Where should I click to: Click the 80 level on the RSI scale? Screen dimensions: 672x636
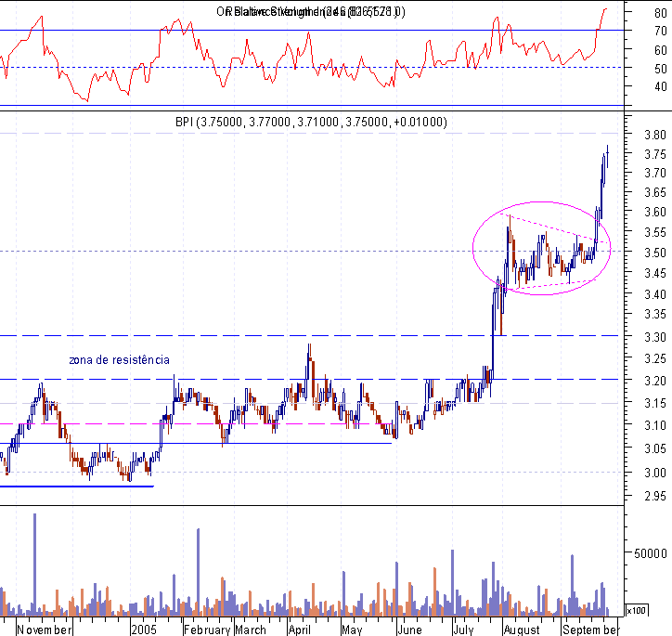[x=661, y=13]
